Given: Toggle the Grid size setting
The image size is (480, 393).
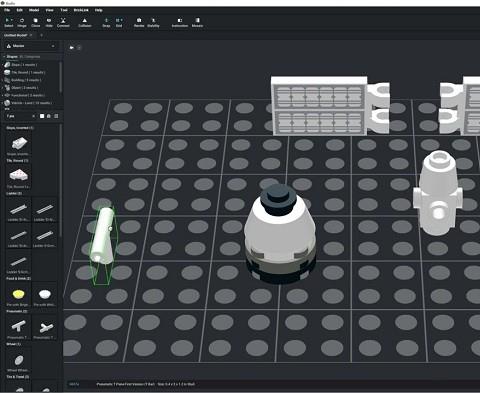Looking at the screenshot, I should (119, 22).
